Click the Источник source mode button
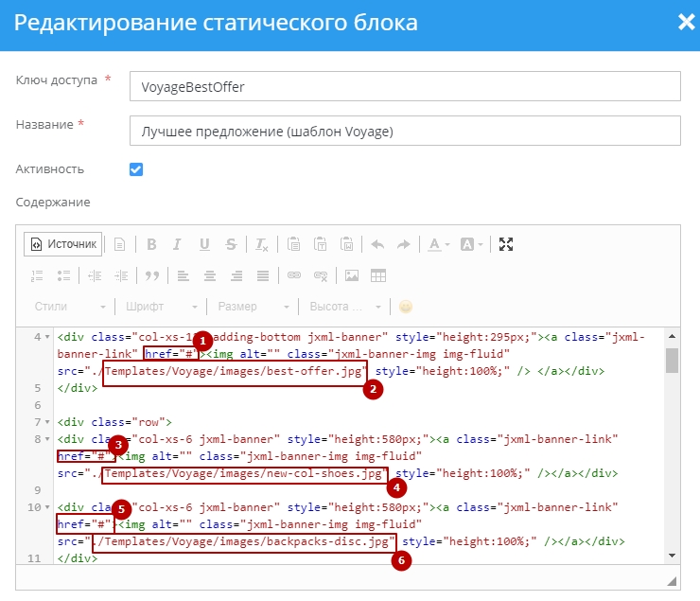 tap(63, 244)
